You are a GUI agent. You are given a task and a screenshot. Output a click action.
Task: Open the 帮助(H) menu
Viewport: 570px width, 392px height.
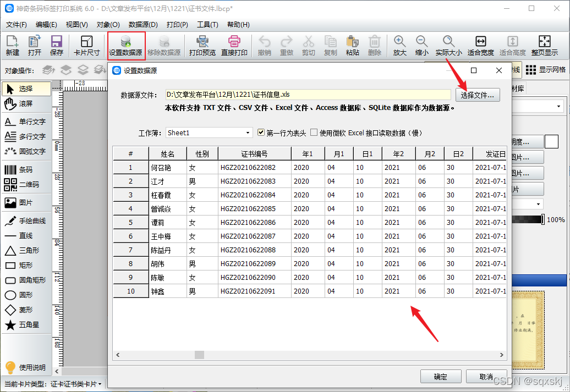click(238, 25)
